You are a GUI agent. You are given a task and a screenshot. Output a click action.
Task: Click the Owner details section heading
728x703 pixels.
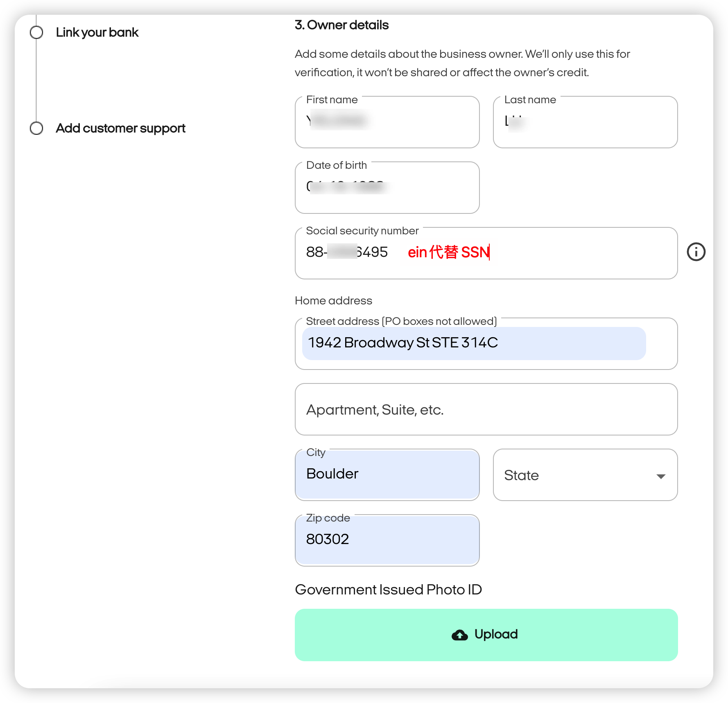341,25
